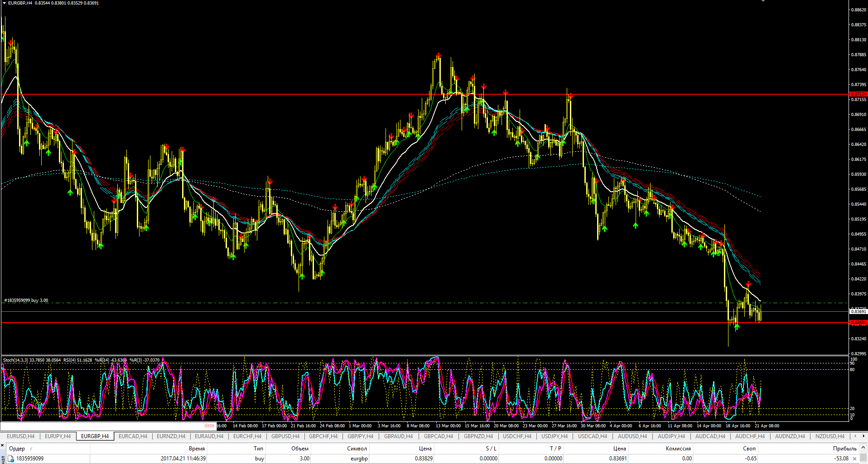Select the USDCHF,H4 chart tab
This screenshot has height=464, width=868.
[x=517, y=436]
